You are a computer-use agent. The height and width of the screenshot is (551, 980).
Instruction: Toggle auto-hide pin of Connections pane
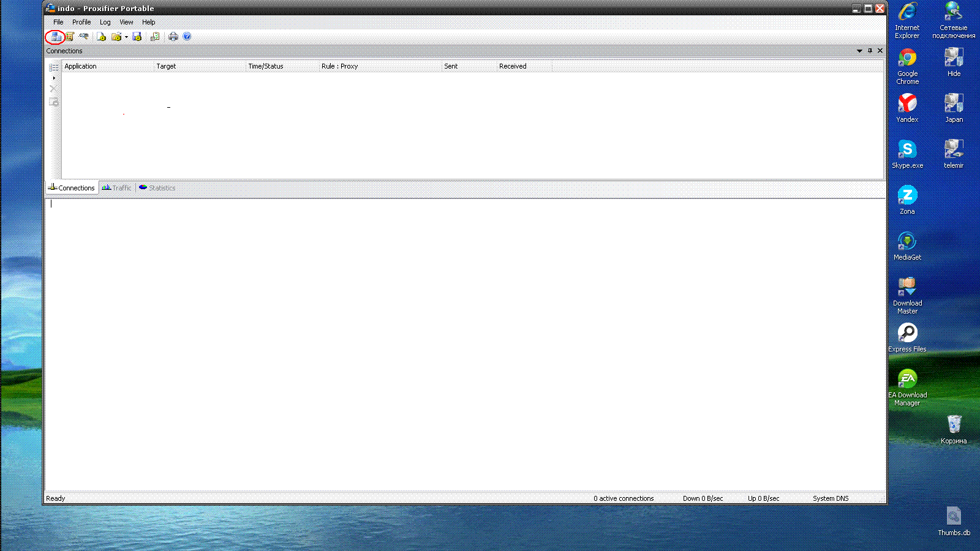[x=870, y=51]
